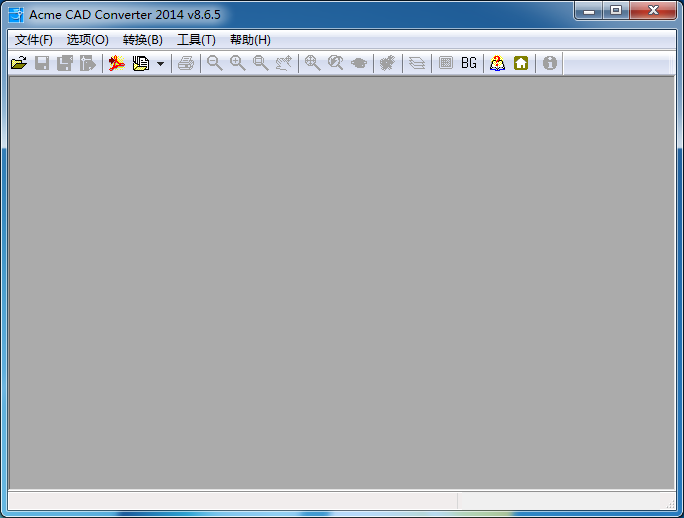Screen dimensions: 684x518
Task: Maximize the Acme CAD Converter window
Action: (615, 10)
